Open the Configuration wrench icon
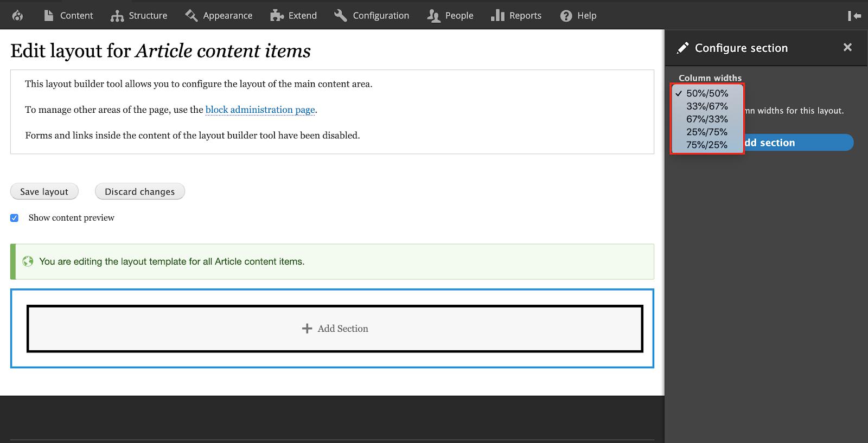 pos(341,16)
